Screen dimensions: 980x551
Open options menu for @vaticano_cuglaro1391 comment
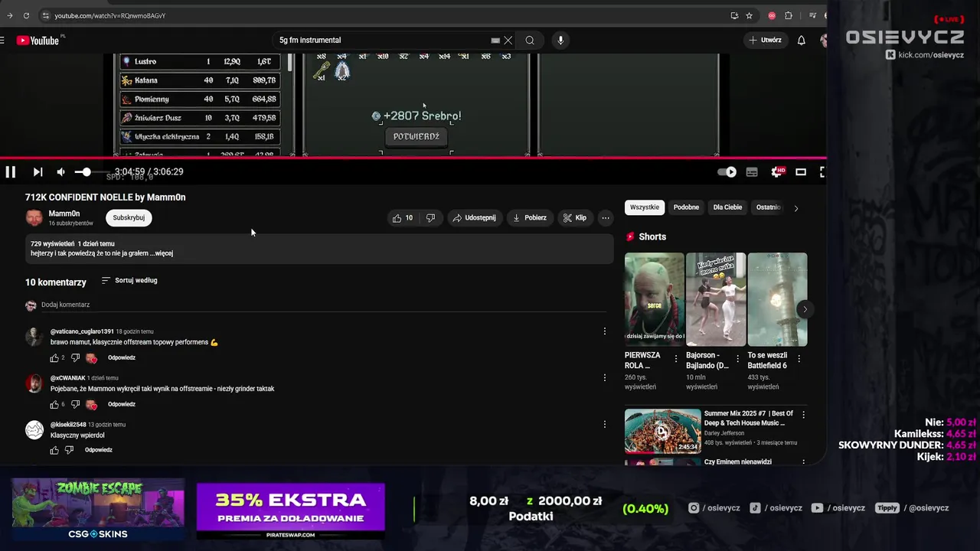[605, 331]
